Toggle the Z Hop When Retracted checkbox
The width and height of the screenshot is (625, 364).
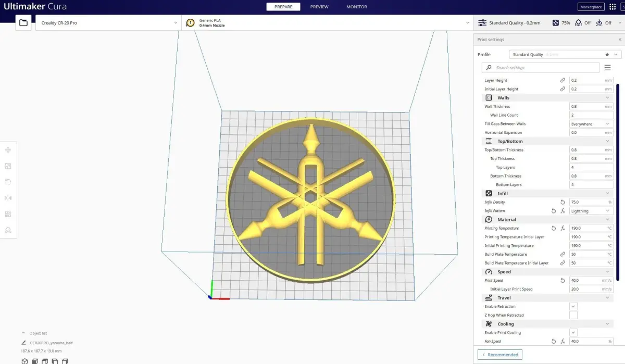[x=573, y=315]
